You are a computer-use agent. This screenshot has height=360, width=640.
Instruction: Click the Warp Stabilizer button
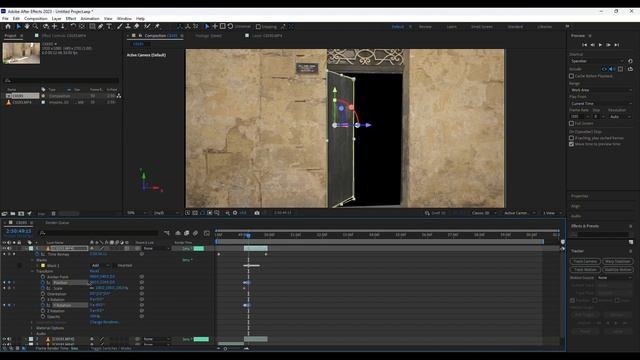click(x=618, y=261)
